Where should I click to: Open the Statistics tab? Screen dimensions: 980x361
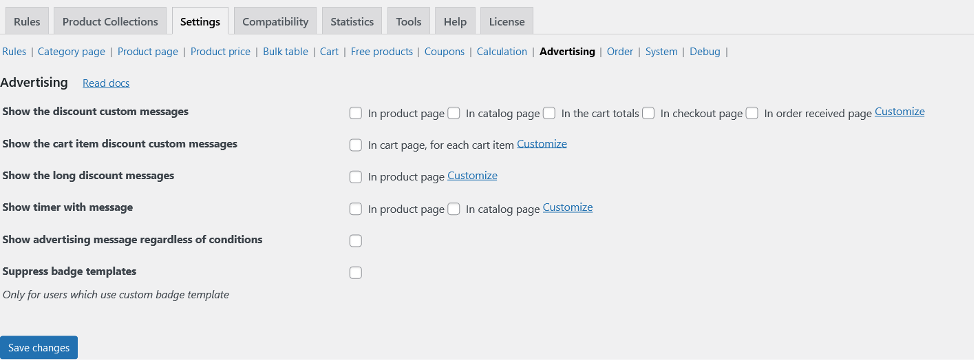pos(352,21)
